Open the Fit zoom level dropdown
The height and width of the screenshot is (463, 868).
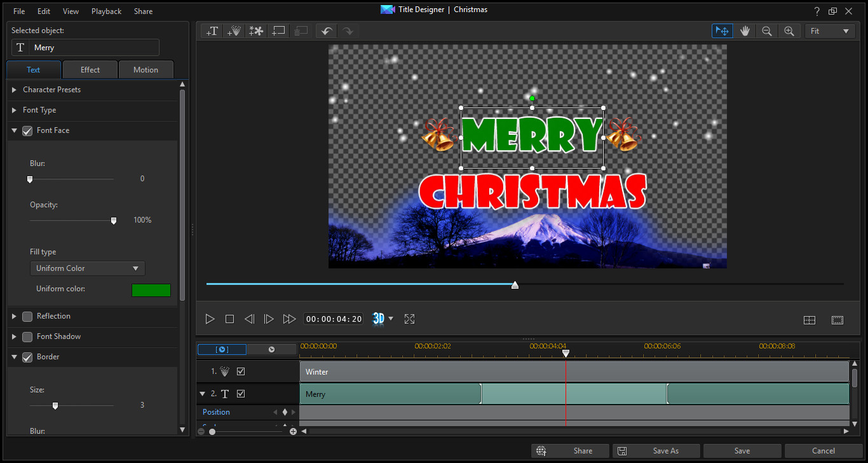830,31
